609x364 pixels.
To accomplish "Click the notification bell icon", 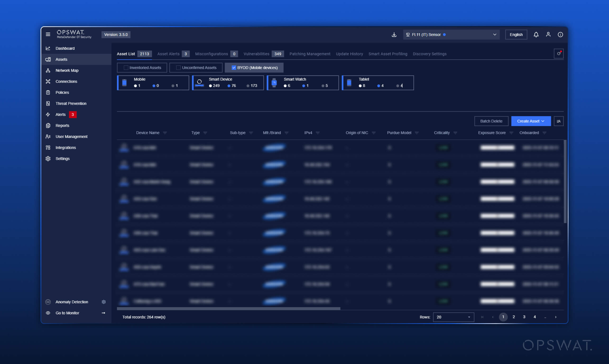I will (x=536, y=34).
